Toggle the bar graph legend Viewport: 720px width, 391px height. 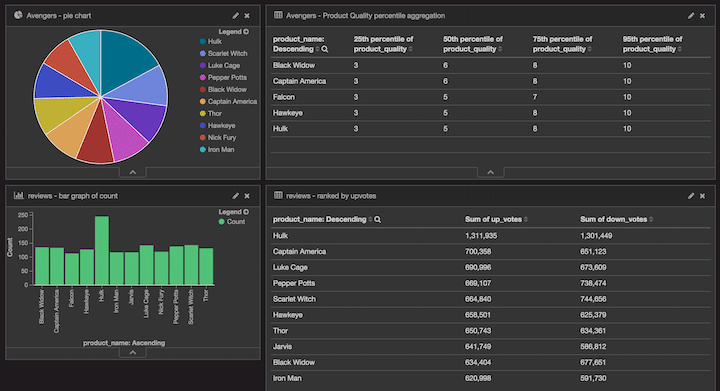click(234, 212)
